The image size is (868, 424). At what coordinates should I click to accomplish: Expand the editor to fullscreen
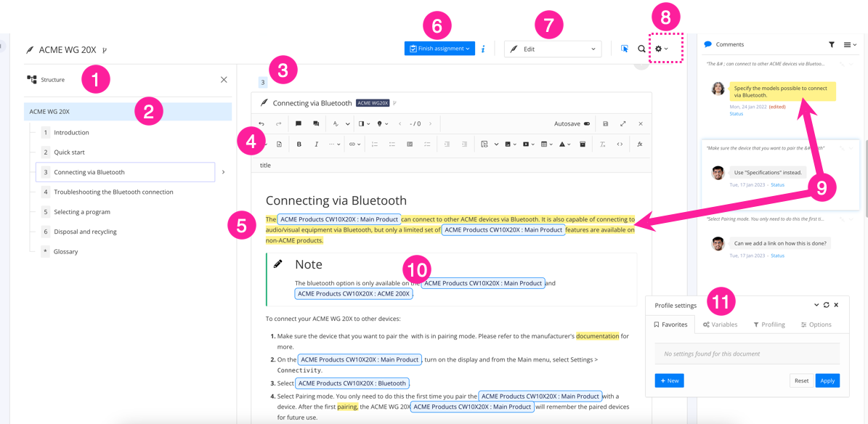622,123
